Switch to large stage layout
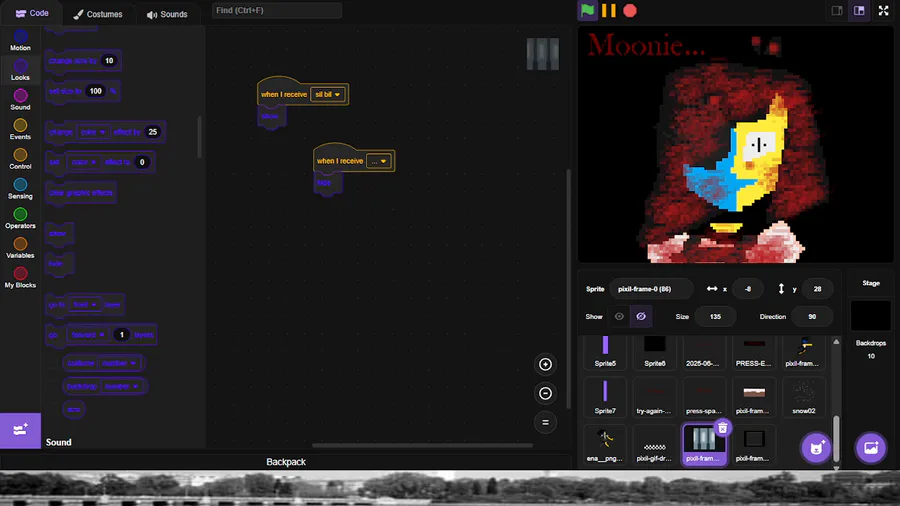Viewport: 900px width, 506px height. pos(859,10)
